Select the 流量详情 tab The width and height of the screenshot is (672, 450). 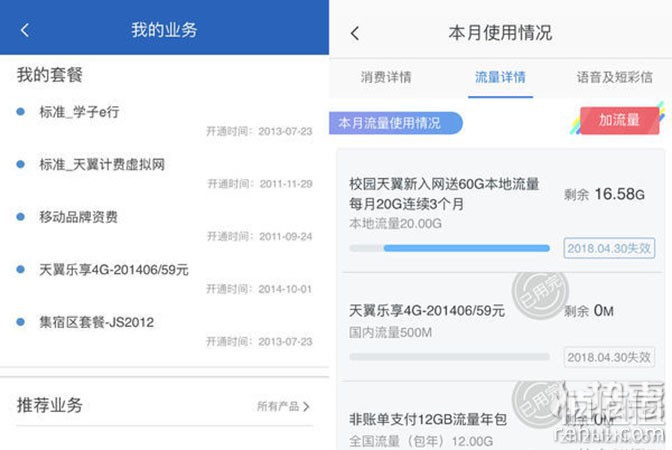pos(500,77)
